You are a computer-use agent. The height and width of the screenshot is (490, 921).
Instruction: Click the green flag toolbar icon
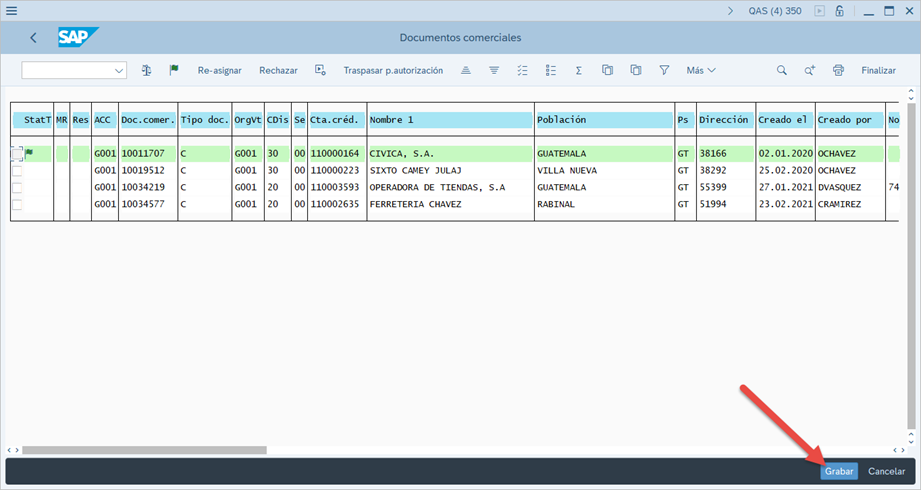point(174,70)
